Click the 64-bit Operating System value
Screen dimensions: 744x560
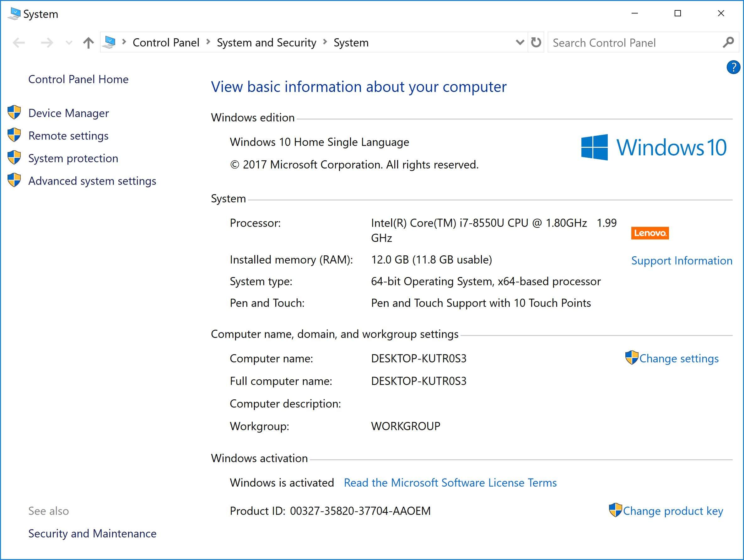pyautogui.click(x=486, y=282)
